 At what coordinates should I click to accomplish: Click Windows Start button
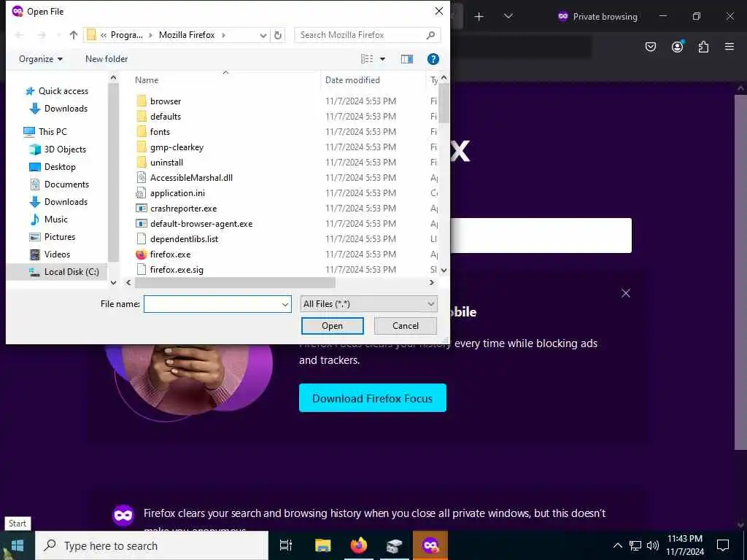[x=18, y=545]
